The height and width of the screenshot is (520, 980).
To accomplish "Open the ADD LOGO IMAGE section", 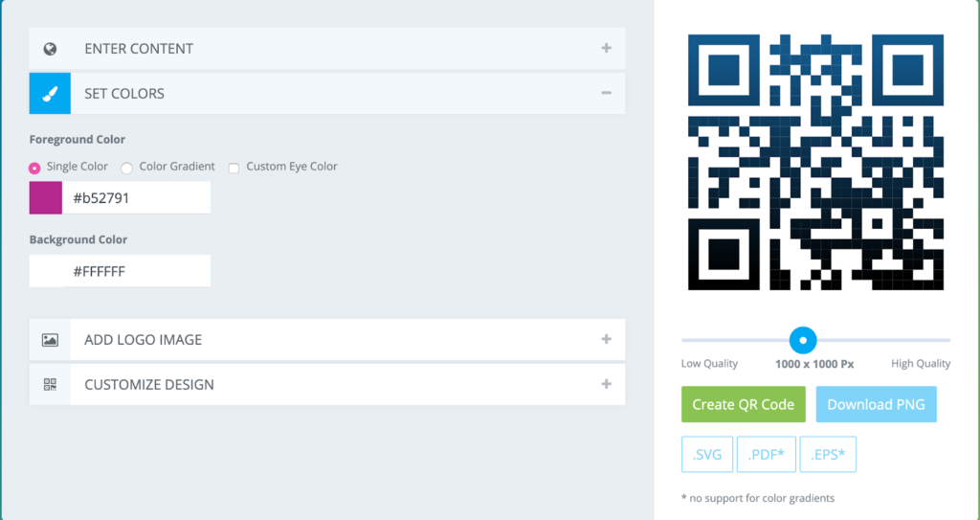I will pyautogui.click(x=327, y=339).
